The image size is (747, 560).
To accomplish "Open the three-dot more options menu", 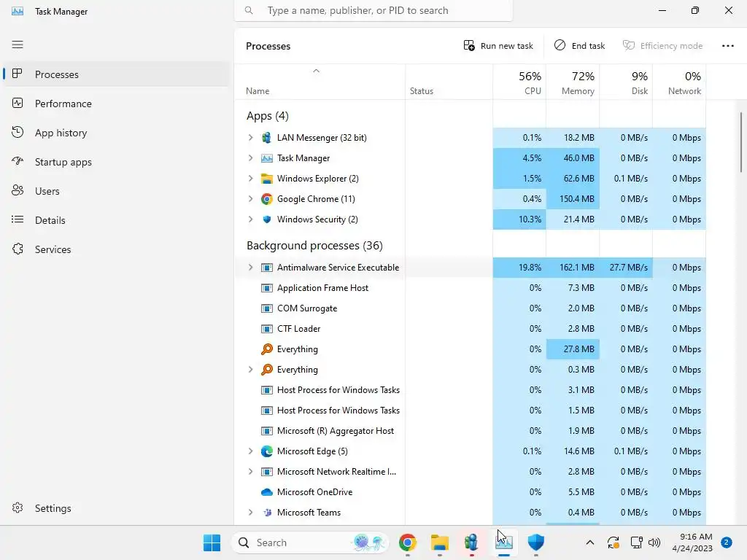I will (x=728, y=46).
